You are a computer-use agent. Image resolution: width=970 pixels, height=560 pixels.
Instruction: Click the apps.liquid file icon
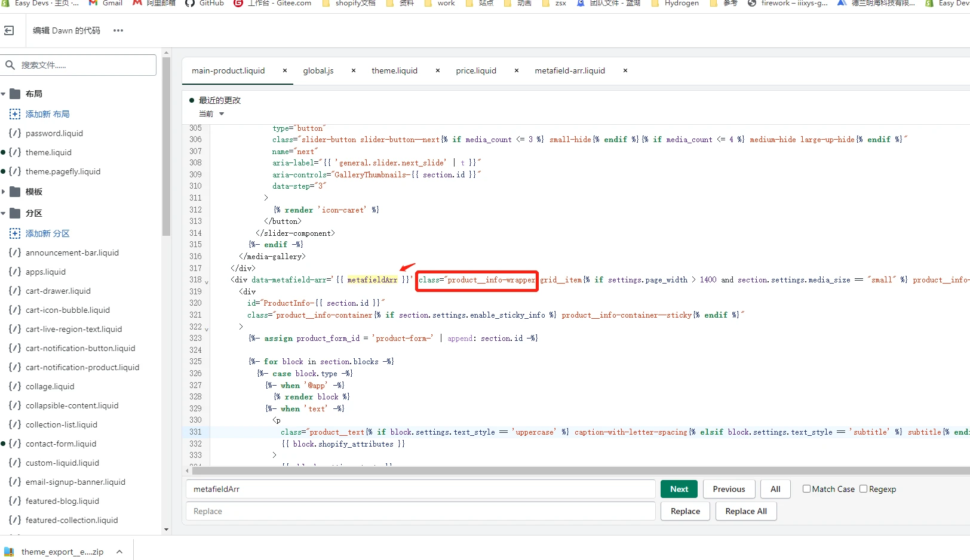[x=15, y=272]
